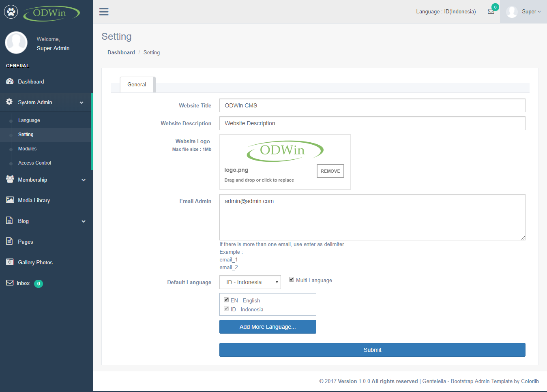Remove the uploaded logo.png file
The width and height of the screenshot is (547, 392).
[x=330, y=171]
